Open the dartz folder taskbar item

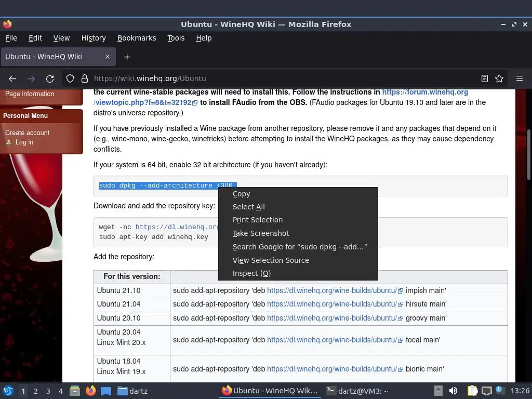132,391
